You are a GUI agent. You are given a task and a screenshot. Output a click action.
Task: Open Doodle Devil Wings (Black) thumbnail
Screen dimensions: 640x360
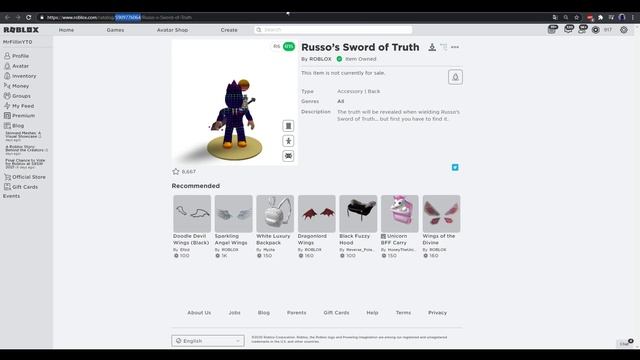tap(192, 213)
